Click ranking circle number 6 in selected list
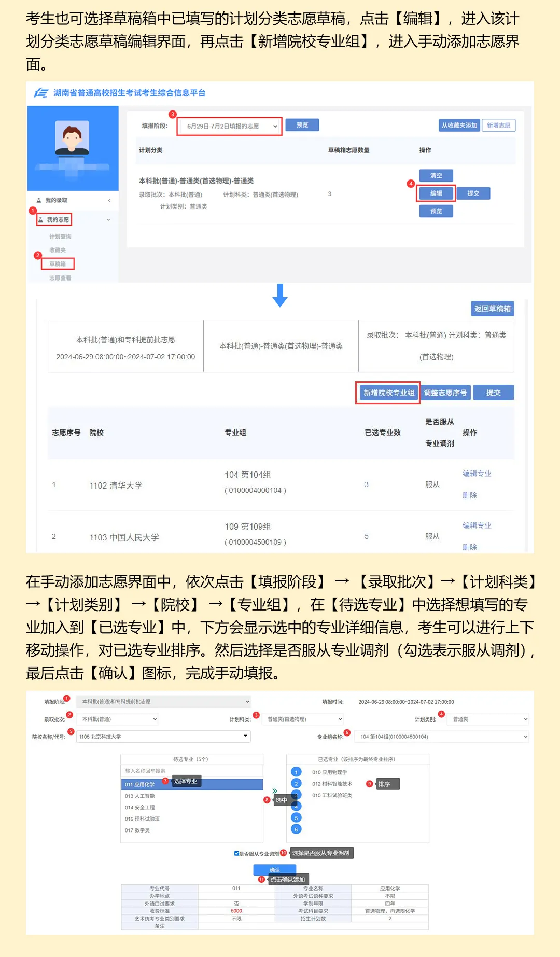Screen dimensions: 560x957 (x=296, y=829)
